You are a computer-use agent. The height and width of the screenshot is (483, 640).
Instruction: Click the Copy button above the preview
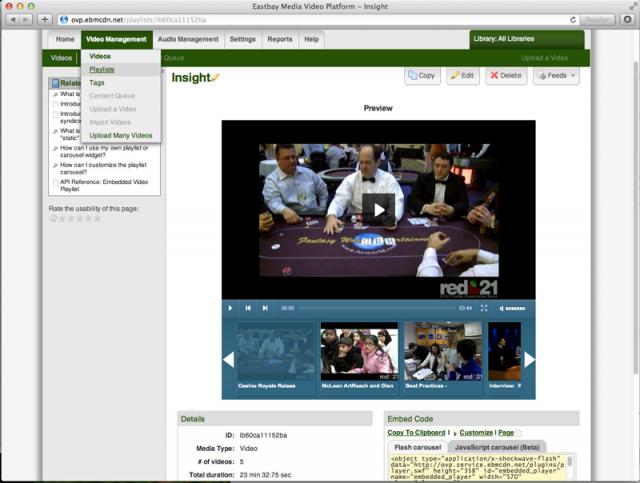(x=422, y=76)
